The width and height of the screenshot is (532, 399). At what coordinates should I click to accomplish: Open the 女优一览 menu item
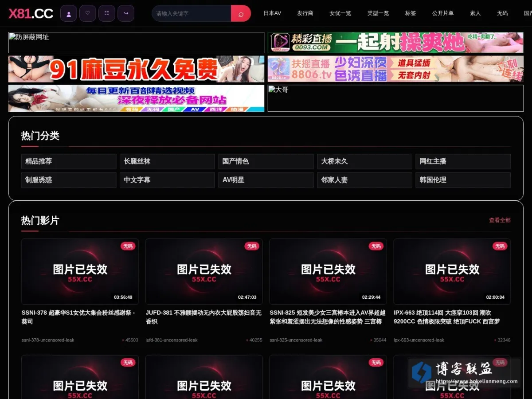pos(340,13)
